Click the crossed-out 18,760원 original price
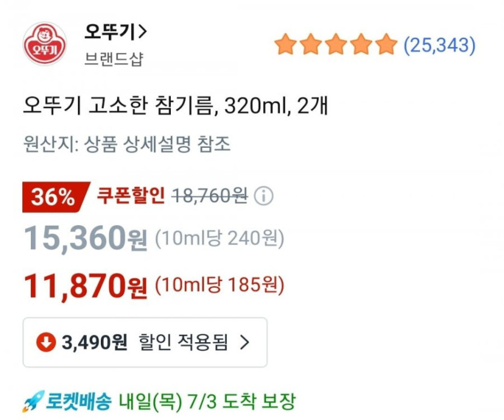Viewport: 504px width, 420px height. 209,196
